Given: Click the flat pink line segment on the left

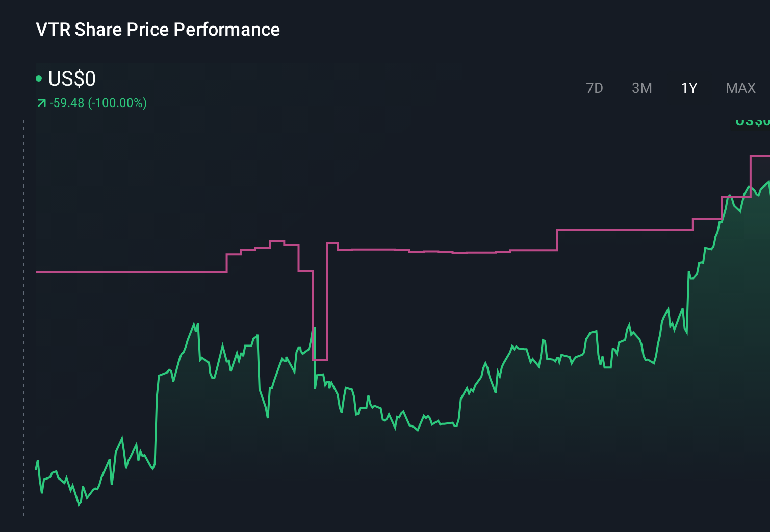Looking at the screenshot, I should [127, 273].
